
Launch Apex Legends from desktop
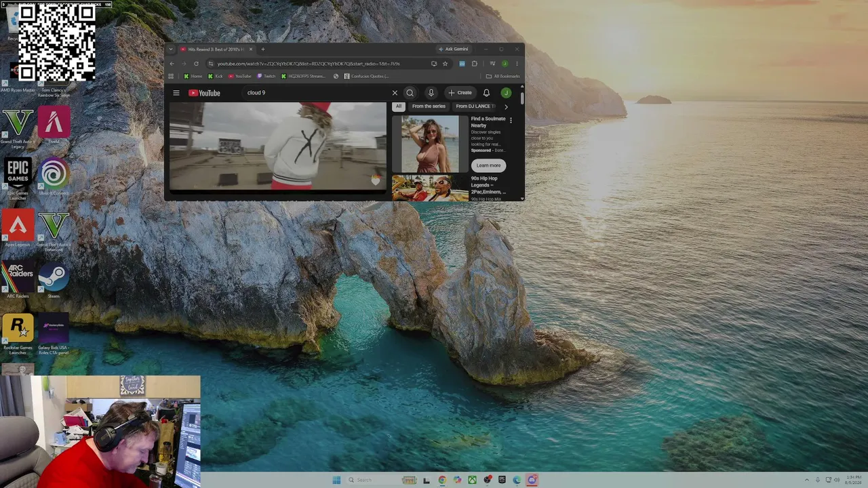(x=18, y=229)
